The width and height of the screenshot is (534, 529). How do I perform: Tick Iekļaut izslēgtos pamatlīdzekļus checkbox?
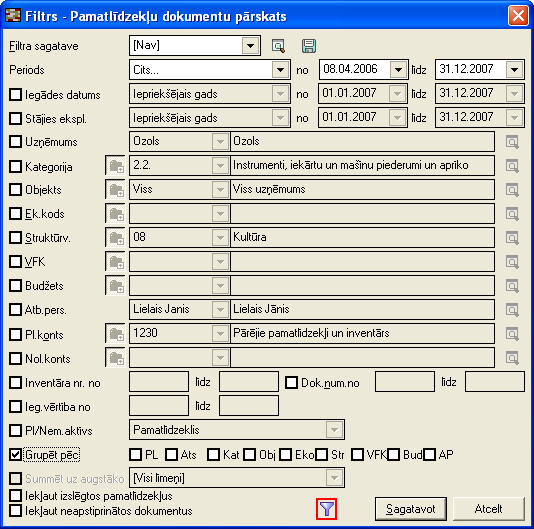[15, 495]
